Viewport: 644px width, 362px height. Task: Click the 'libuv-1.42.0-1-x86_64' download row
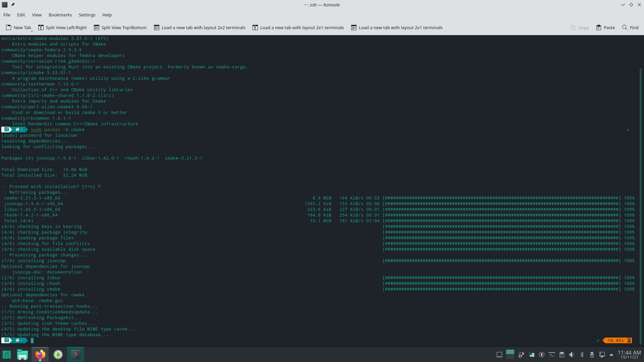pyautogui.click(x=319, y=209)
